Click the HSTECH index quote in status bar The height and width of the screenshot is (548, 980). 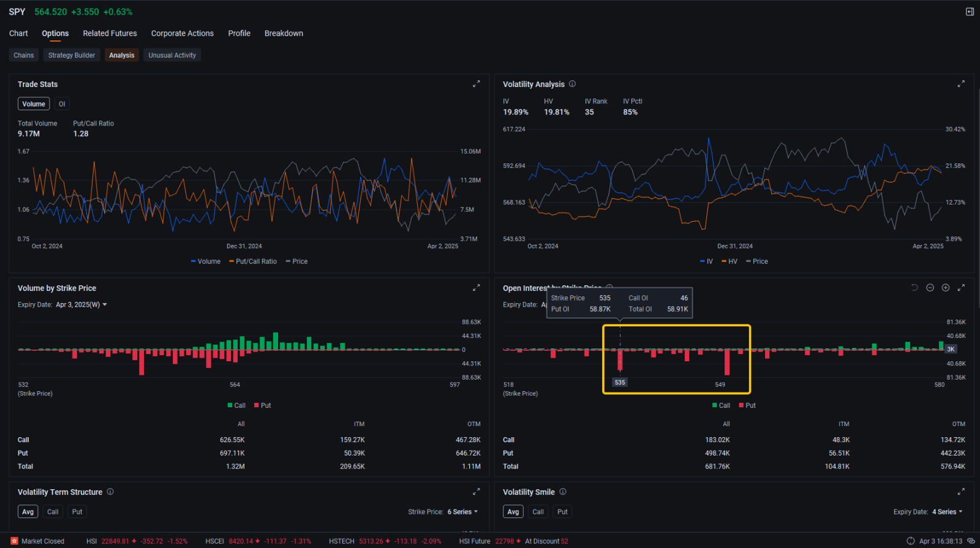385,541
